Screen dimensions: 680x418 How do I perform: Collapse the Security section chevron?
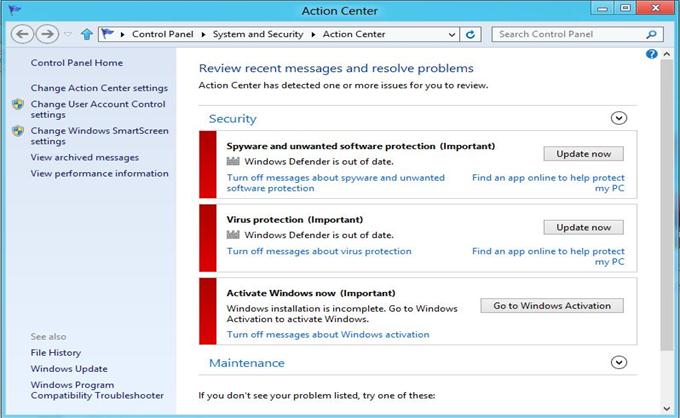(x=618, y=118)
